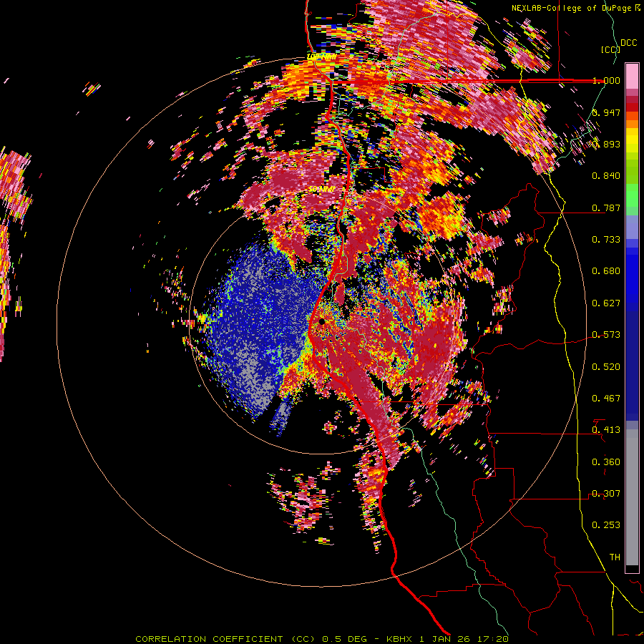Click the black radar site dot

point(321,321)
